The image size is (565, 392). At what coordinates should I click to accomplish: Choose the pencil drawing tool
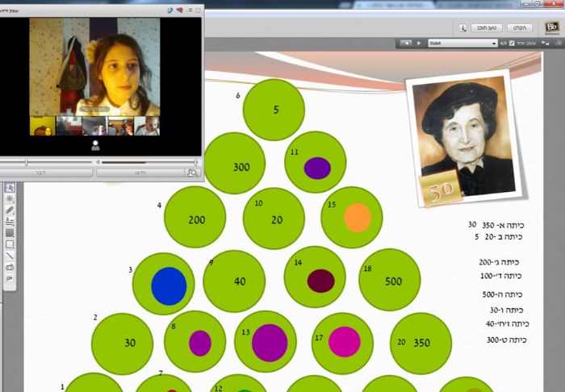(x=10, y=211)
